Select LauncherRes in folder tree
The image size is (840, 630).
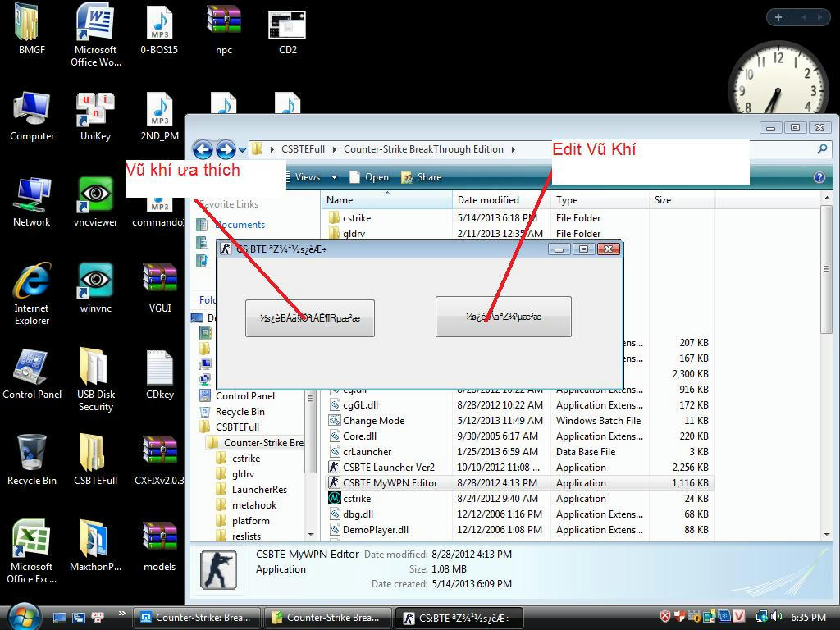(x=259, y=490)
